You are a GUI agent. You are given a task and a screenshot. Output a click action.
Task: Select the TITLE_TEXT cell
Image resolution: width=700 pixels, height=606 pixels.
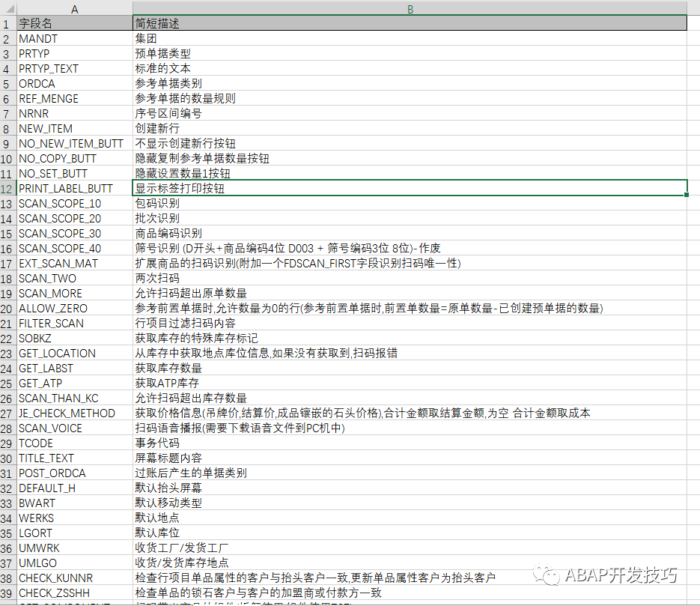(75, 458)
